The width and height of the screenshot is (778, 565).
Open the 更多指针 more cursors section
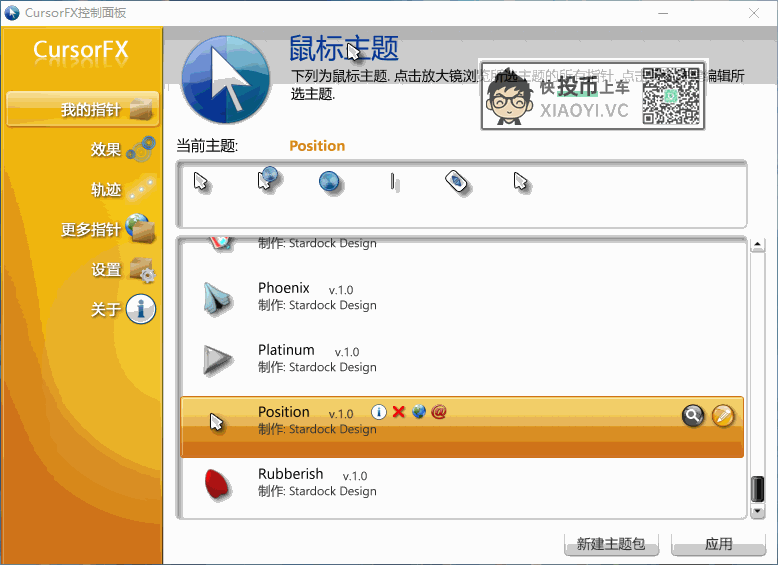(91, 229)
